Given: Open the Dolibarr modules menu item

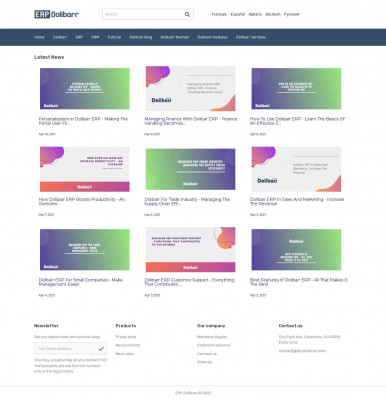Looking at the screenshot, I should pos(212,37).
